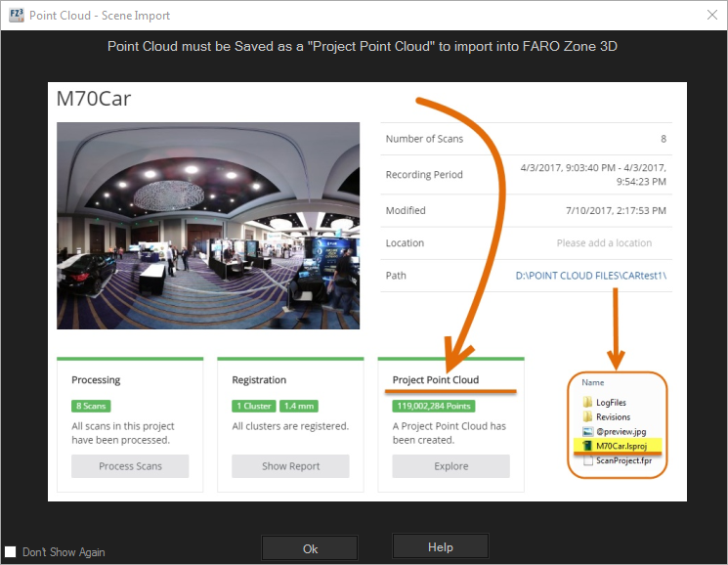Close the Scene Import dialog
This screenshot has width=728, height=565.
click(x=711, y=15)
